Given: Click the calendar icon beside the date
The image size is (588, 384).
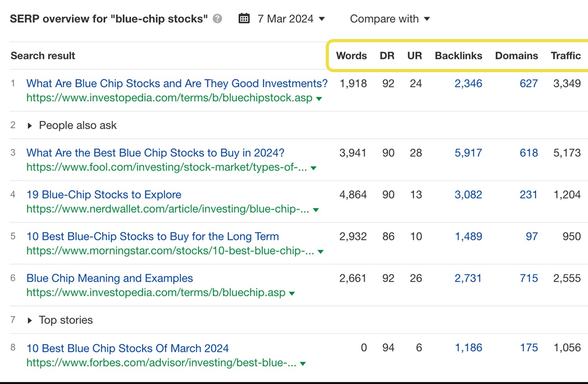Looking at the screenshot, I should point(244,19).
